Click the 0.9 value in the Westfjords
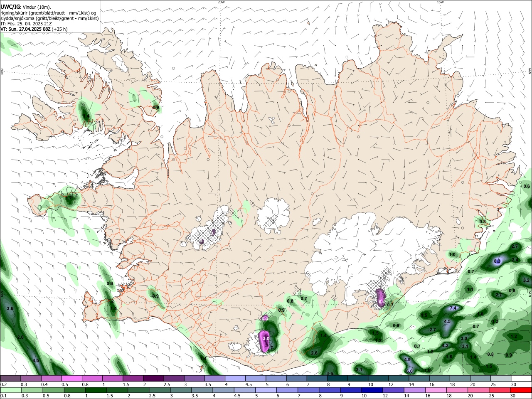Screen dimensions: 532x399 [156, 107]
